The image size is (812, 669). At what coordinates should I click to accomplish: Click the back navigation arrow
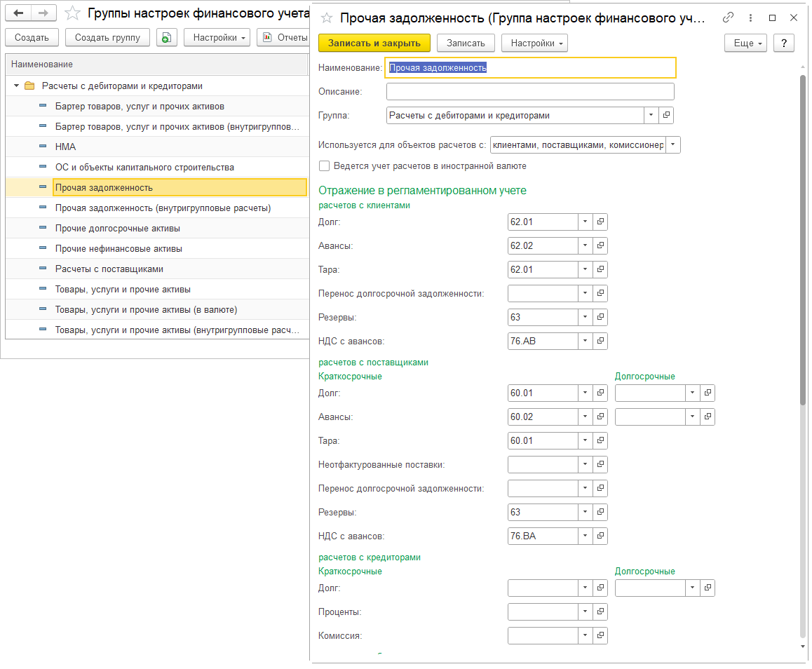[x=19, y=13]
